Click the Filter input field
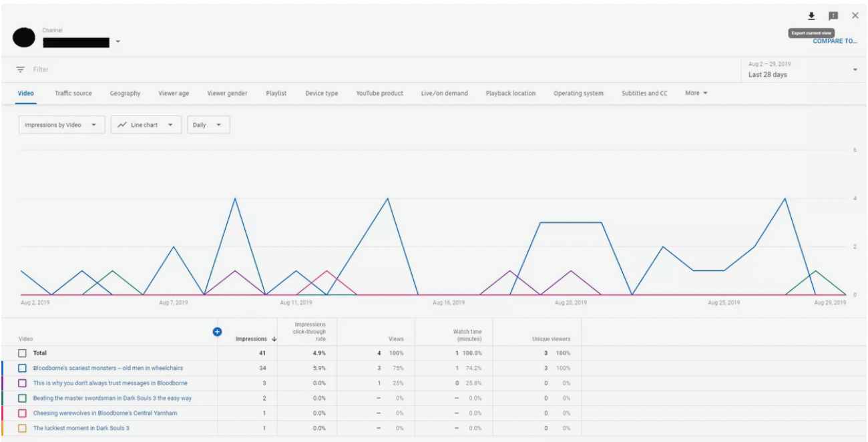 tap(200, 69)
